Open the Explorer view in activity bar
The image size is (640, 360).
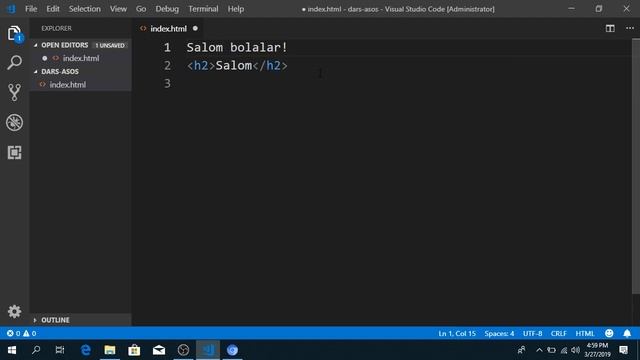[x=14, y=33]
